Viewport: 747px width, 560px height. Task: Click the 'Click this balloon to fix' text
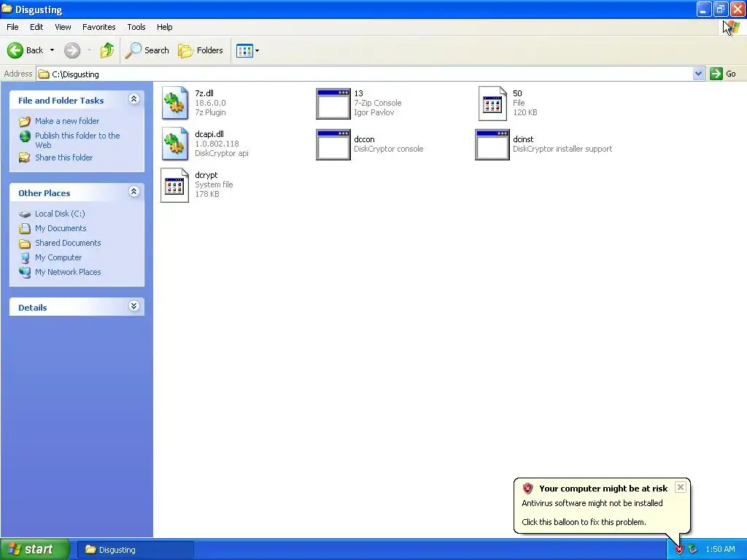point(584,522)
